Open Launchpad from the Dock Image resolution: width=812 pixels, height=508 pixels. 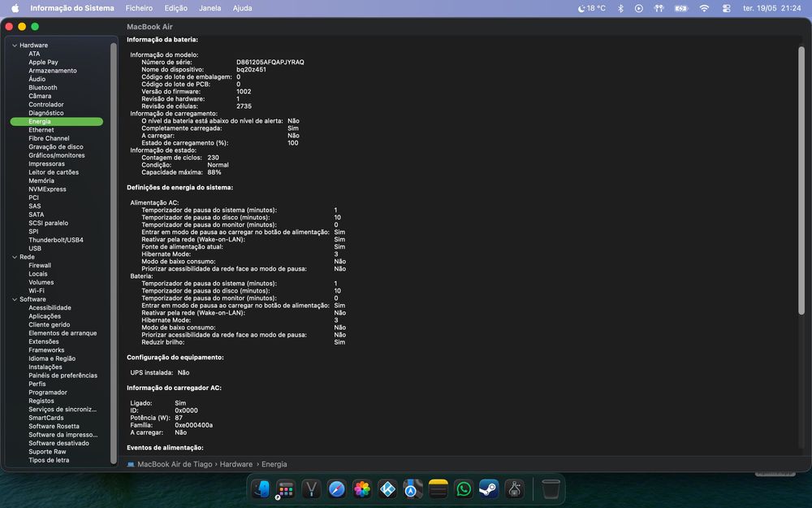coord(285,488)
